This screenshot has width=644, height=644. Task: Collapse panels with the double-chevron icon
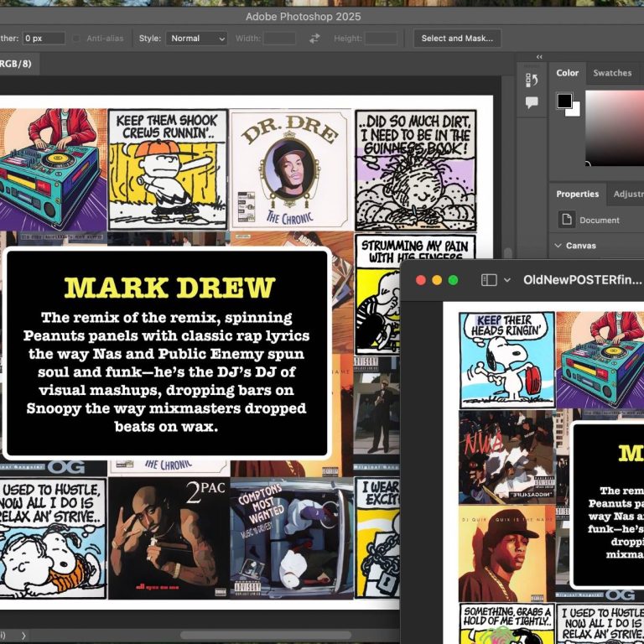click(539, 57)
